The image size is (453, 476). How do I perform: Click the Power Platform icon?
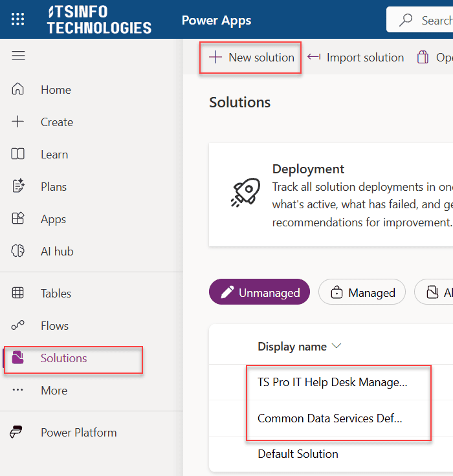[16, 432]
